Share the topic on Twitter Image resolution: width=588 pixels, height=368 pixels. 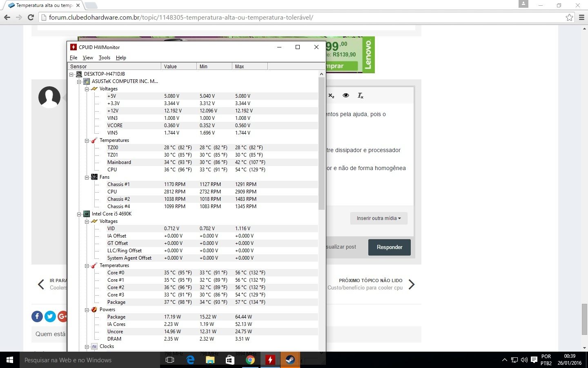(x=50, y=316)
